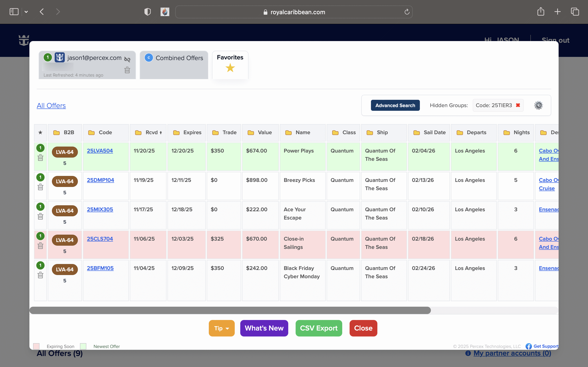Viewport: 588px width, 367px height.
Task: Delete the jason1@percex.com account using trash icon
Action: [x=127, y=70]
